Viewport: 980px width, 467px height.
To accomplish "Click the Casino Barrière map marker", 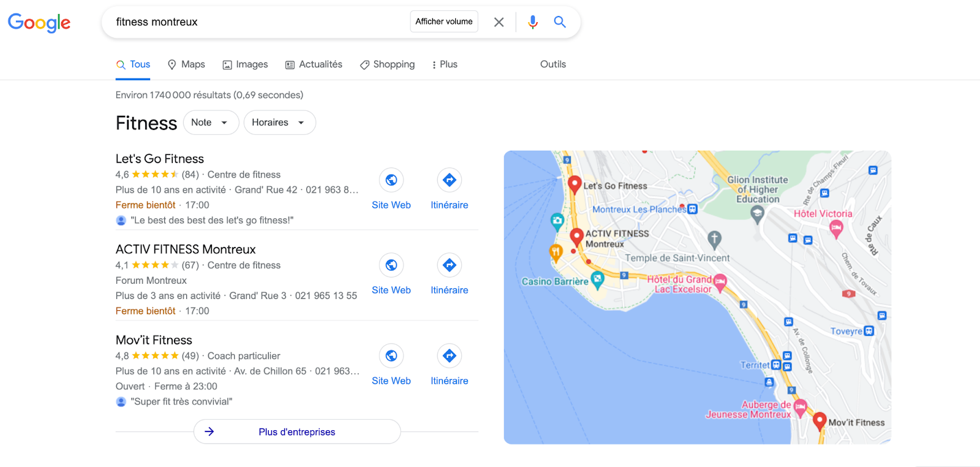I will [597, 279].
